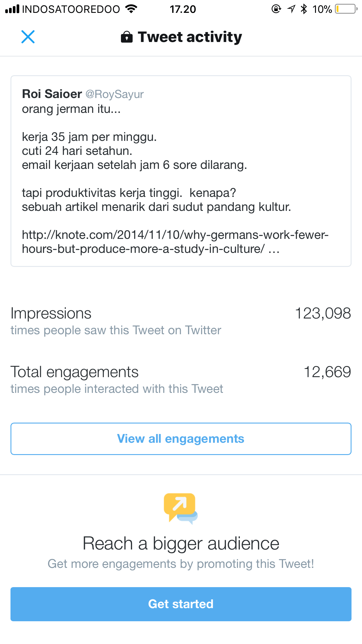Tap the Reach a bigger audience heading

pos(181,544)
